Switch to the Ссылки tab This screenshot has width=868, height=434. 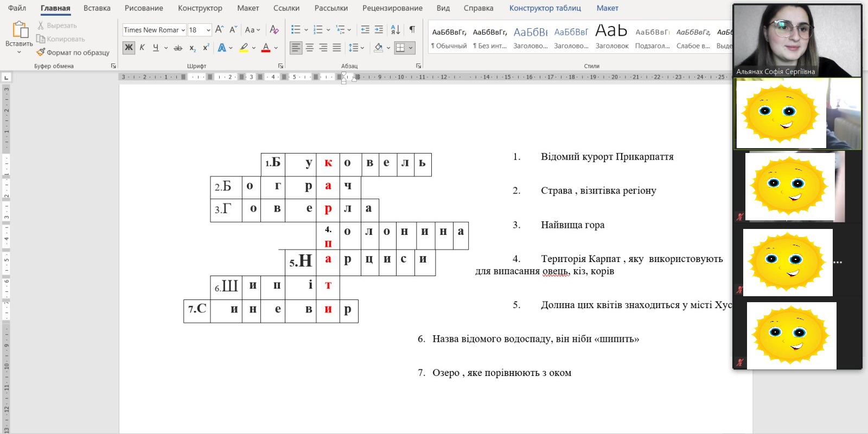pos(286,8)
